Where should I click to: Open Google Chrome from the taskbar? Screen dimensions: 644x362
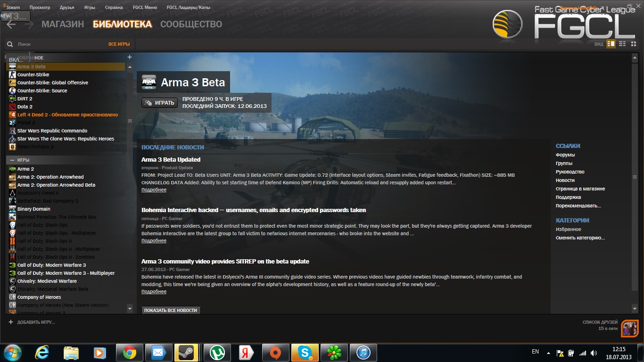(x=130, y=353)
